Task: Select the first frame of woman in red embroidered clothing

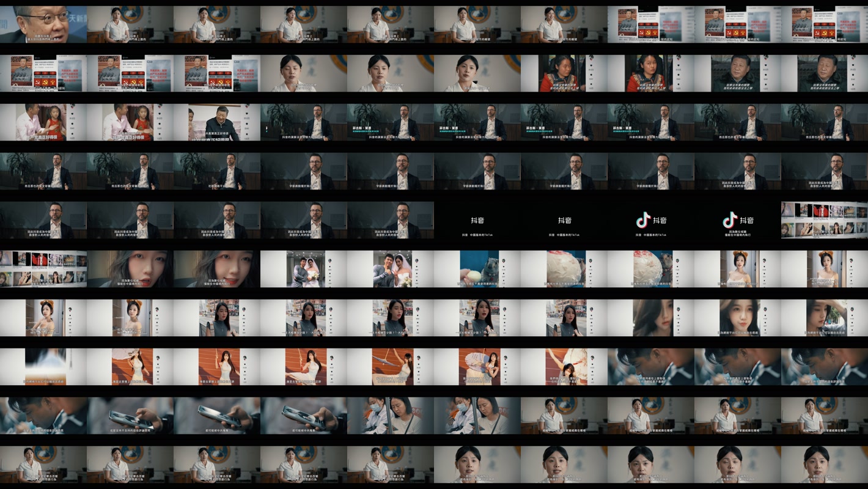Action: (564, 73)
